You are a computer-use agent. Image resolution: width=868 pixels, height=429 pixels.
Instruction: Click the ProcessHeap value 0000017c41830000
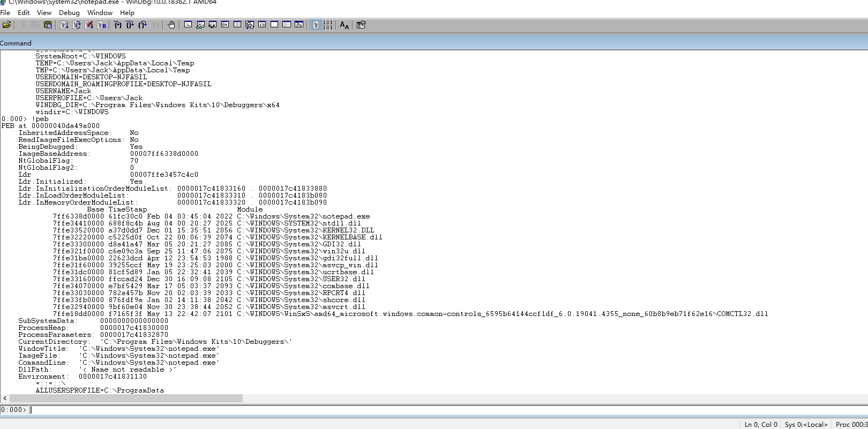(x=134, y=328)
